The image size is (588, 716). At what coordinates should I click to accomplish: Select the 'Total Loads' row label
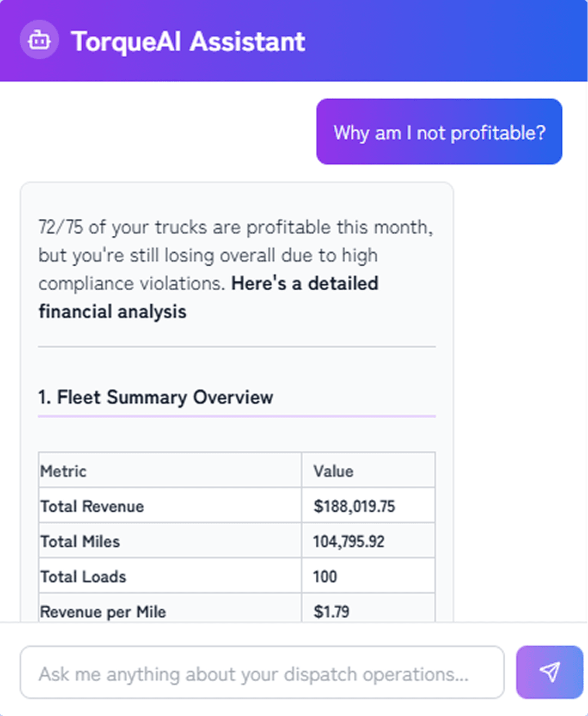click(83, 577)
